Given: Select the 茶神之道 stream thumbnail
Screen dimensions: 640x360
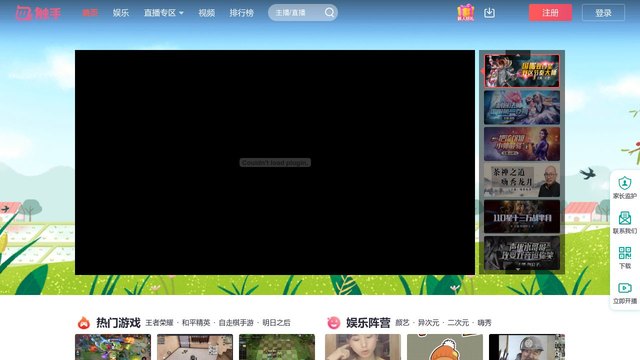Looking at the screenshot, I should tap(522, 180).
